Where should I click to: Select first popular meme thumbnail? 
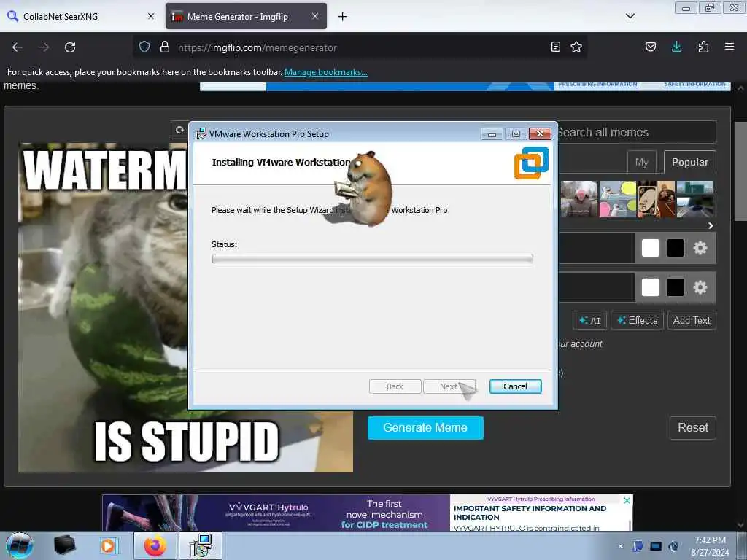(578, 199)
